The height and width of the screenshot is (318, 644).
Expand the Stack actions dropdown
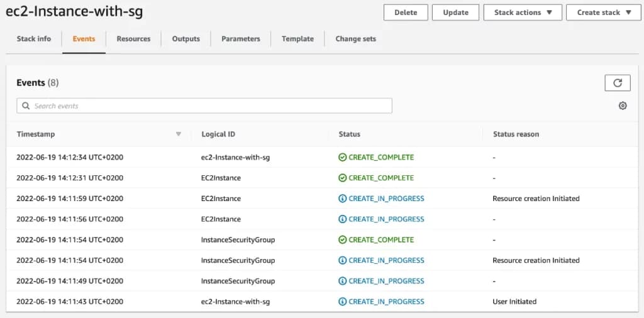tap(523, 13)
